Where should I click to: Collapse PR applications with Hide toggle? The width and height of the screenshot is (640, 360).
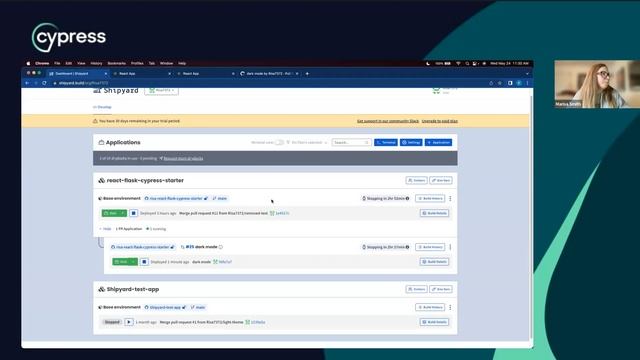coord(105,229)
